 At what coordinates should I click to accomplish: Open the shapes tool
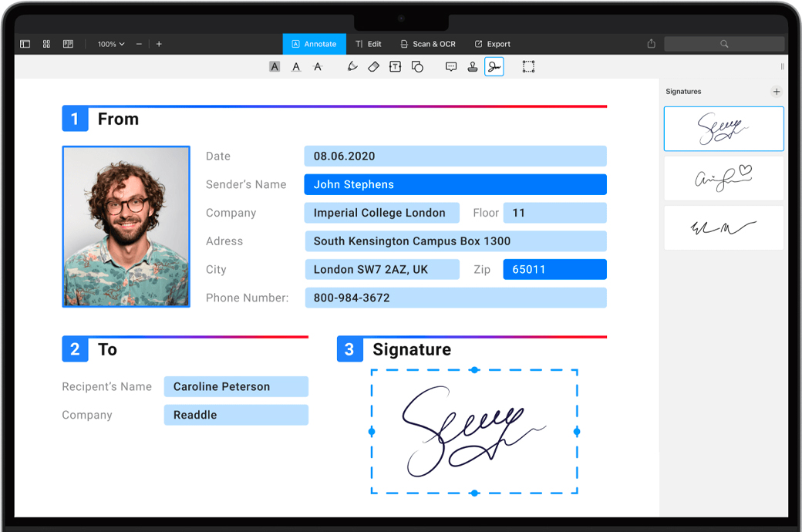point(417,67)
